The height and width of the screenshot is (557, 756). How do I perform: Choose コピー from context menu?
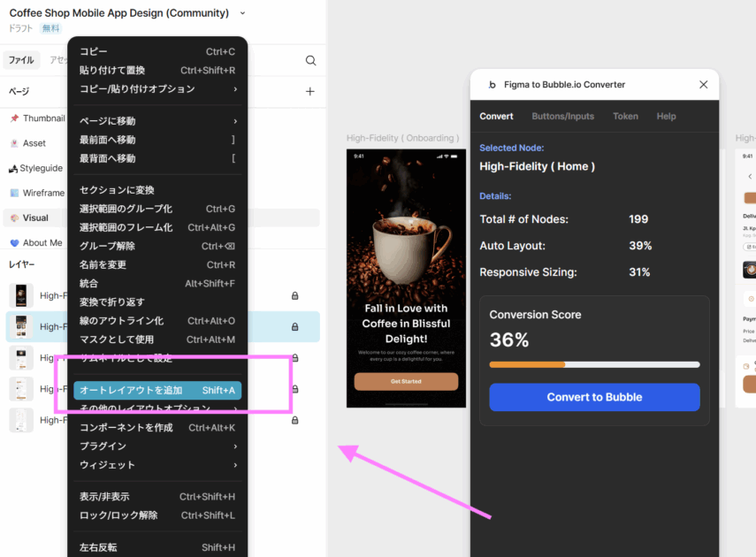(x=157, y=51)
